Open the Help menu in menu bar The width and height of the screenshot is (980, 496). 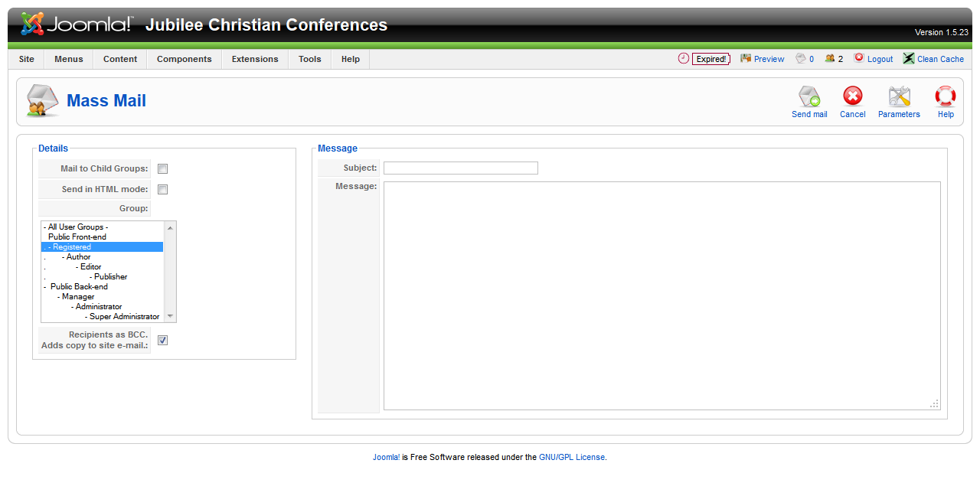click(x=351, y=59)
